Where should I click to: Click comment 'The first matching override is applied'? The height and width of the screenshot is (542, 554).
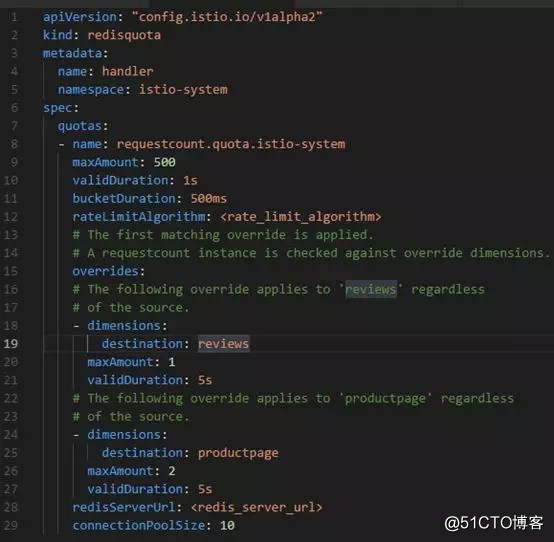click(x=223, y=235)
